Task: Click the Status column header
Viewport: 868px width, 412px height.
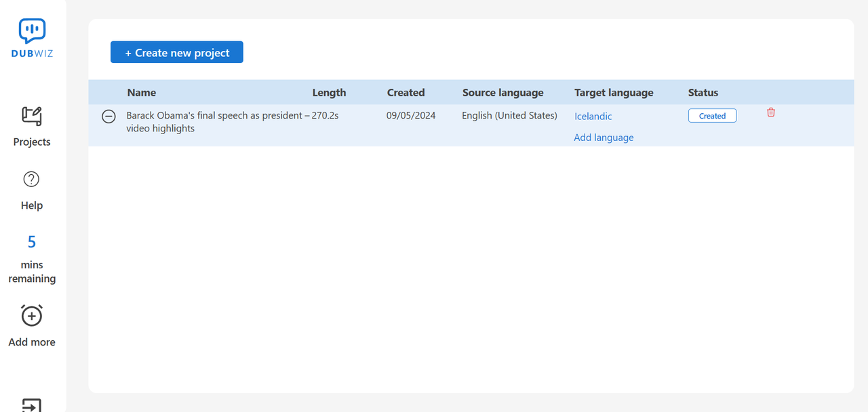Action: tap(703, 93)
